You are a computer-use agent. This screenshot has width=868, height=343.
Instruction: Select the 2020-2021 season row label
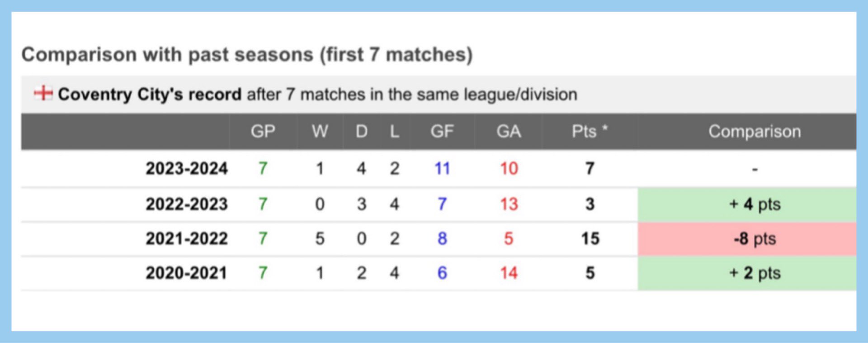coord(186,273)
